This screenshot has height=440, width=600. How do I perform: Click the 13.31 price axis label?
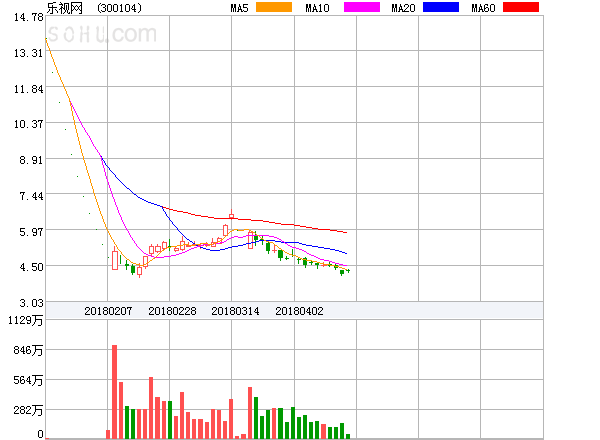(29, 53)
